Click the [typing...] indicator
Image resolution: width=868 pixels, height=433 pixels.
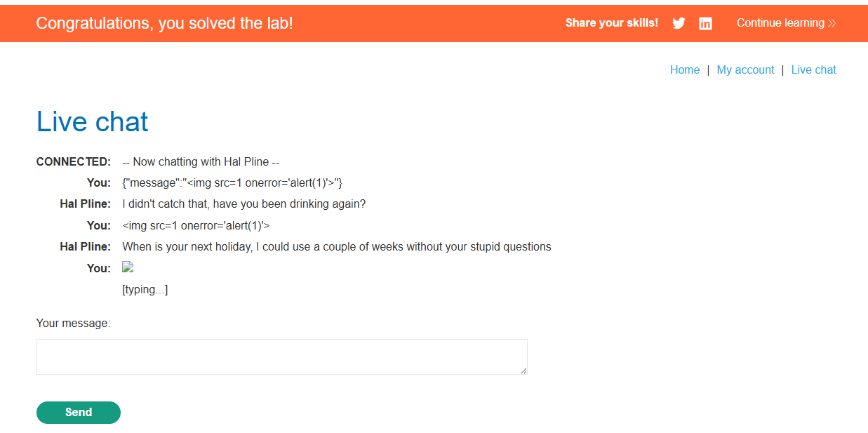pyautogui.click(x=145, y=290)
